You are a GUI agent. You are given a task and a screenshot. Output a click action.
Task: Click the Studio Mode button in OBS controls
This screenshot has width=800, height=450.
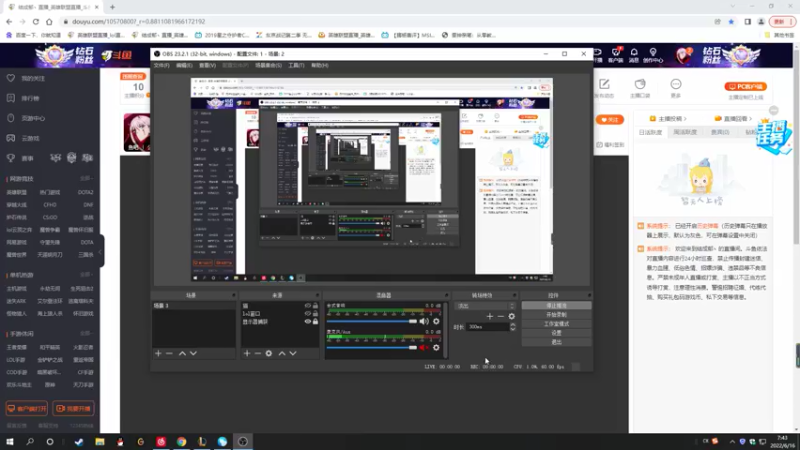556,324
